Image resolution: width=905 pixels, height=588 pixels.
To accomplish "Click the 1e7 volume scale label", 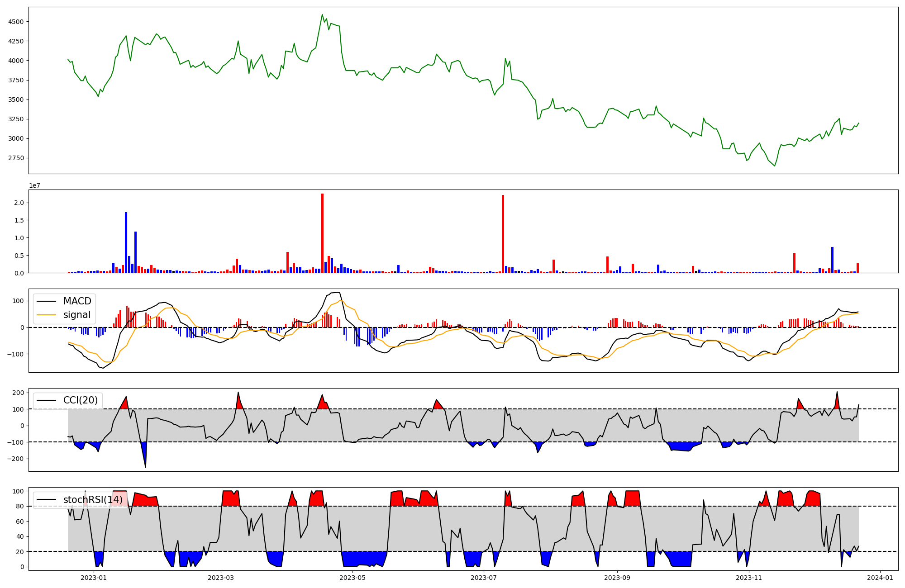I will pyautogui.click(x=34, y=186).
